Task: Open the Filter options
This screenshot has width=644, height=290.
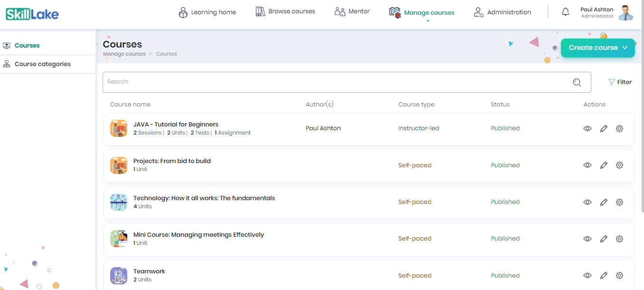Action: [620, 82]
